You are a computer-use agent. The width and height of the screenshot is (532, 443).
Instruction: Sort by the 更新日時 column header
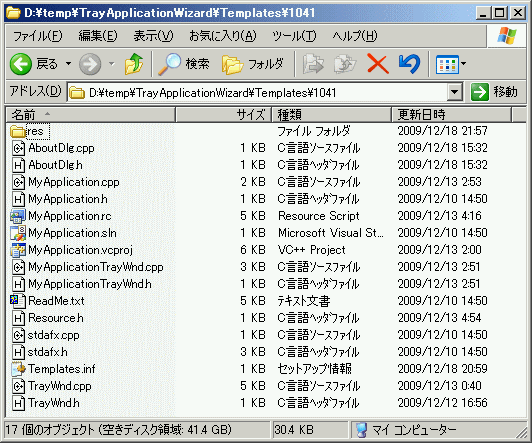[x=451, y=115]
